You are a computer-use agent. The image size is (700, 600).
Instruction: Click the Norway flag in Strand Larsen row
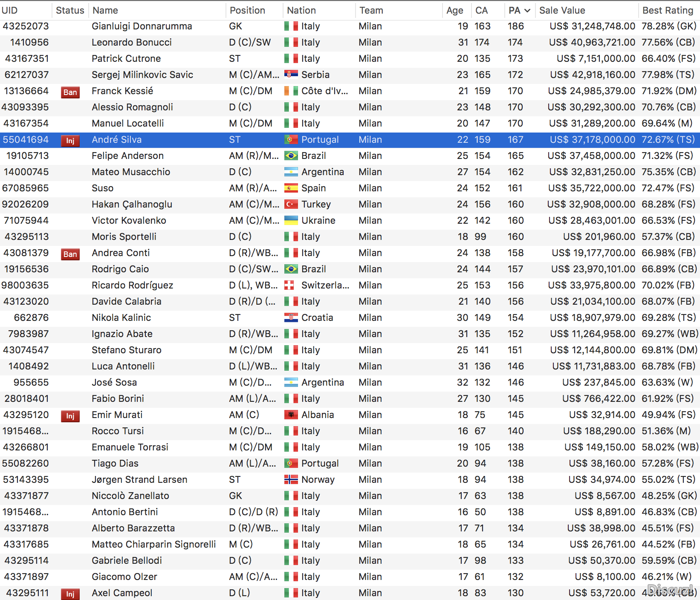pyautogui.click(x=291, y=479)
